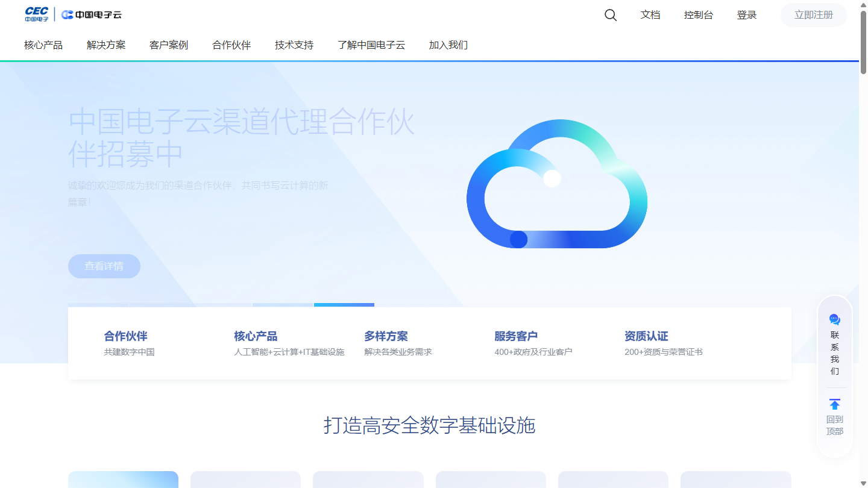Select the 资质认证 card tab
The width and height of the screenshot is (868, 488).
[664, 343]
